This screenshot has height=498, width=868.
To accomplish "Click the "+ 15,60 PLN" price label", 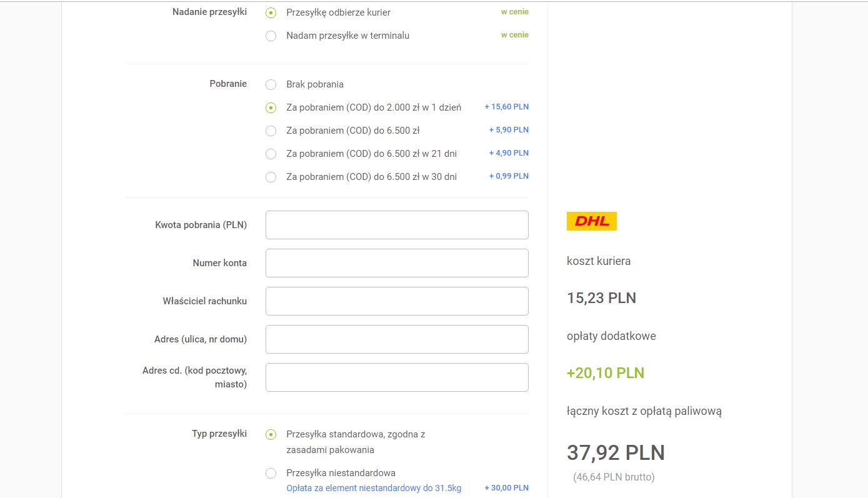I will point(506,107).
